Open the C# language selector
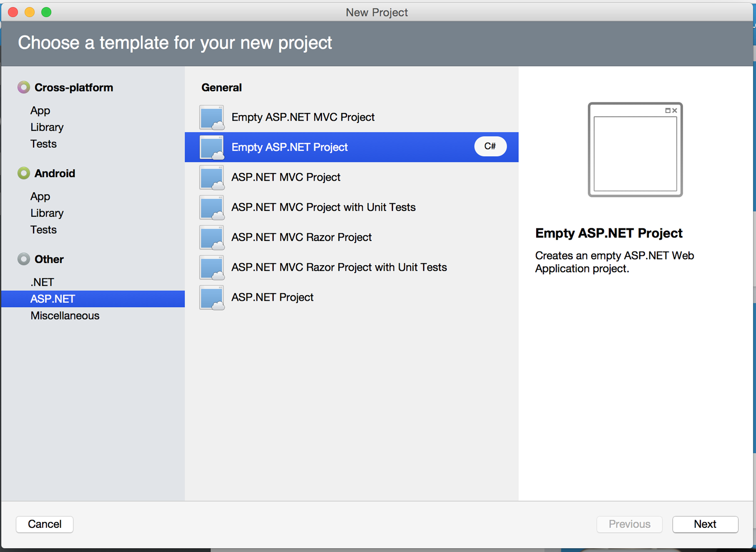 click(490, 146)
